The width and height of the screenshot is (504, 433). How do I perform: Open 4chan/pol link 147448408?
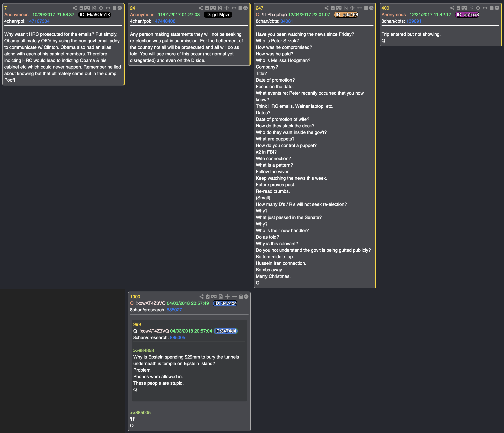click(164, 21)
